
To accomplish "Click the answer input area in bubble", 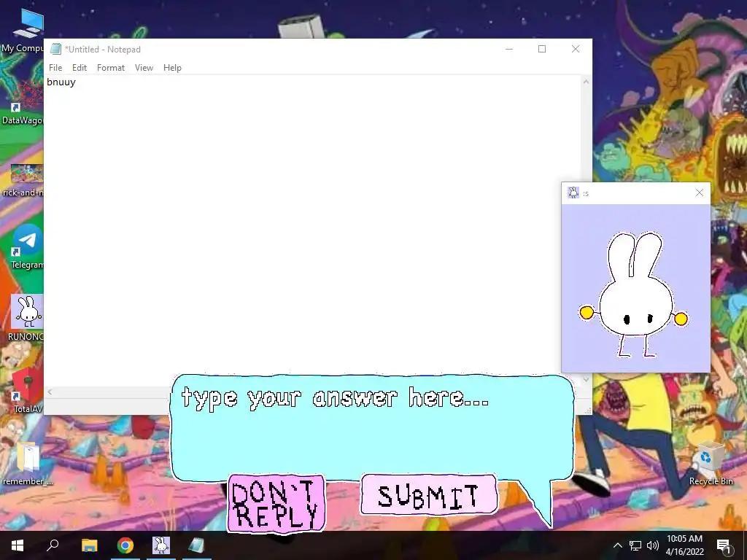I will pyautogui.click(x=371, y=429).
